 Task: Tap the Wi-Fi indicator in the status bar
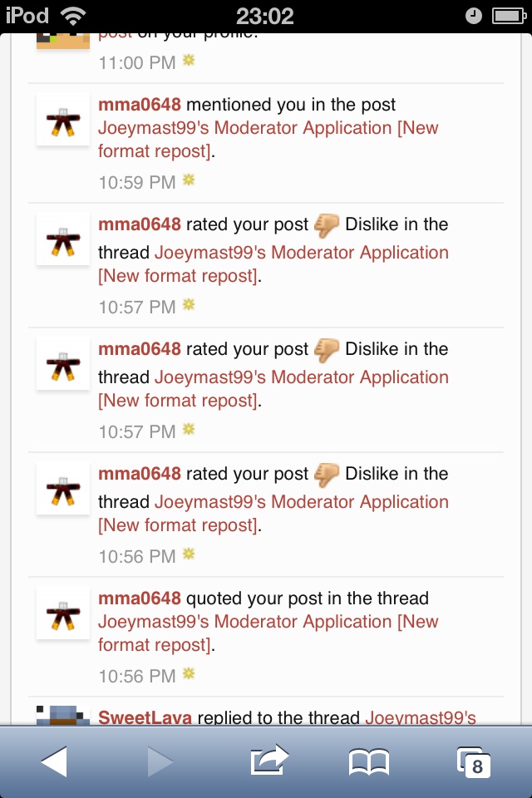tap(73, 16)
